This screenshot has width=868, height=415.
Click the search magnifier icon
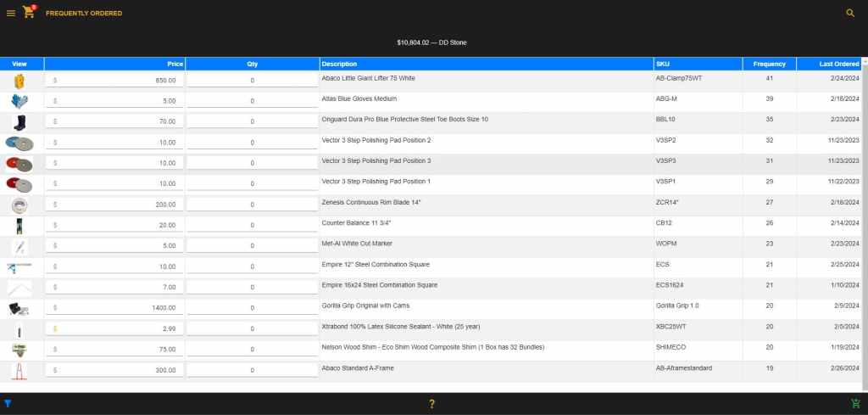pos(850,14)
